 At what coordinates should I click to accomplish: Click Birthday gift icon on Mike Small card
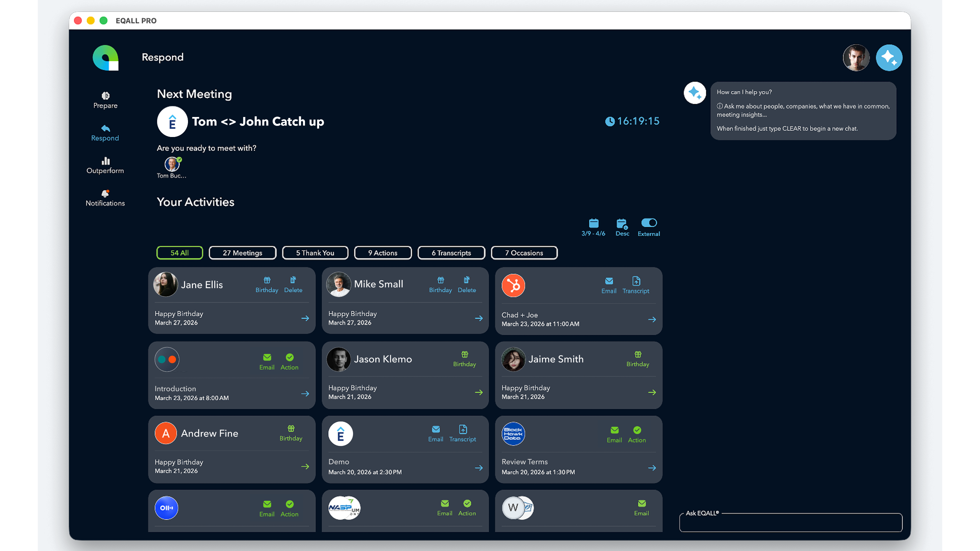pos(440,284)
